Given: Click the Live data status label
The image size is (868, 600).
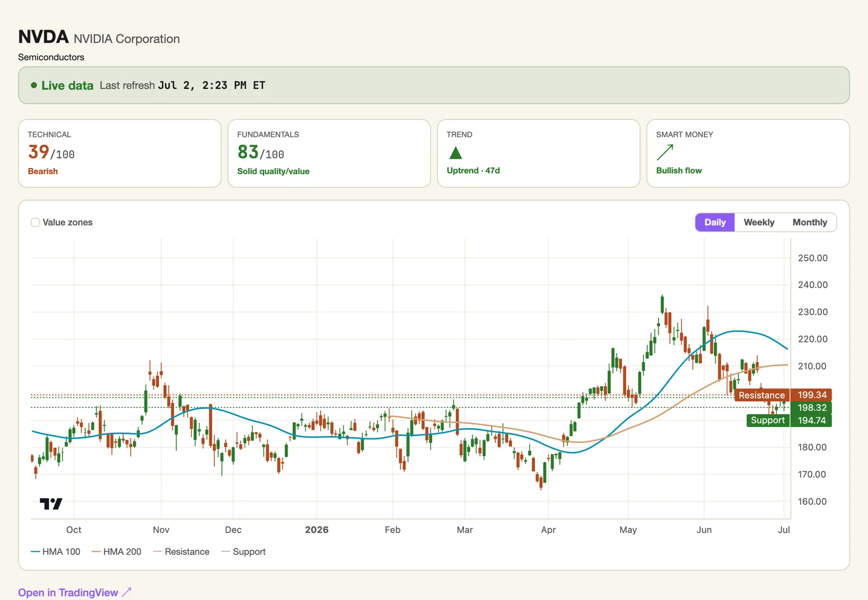Looking at the screenshot, I should click(67, 86).
